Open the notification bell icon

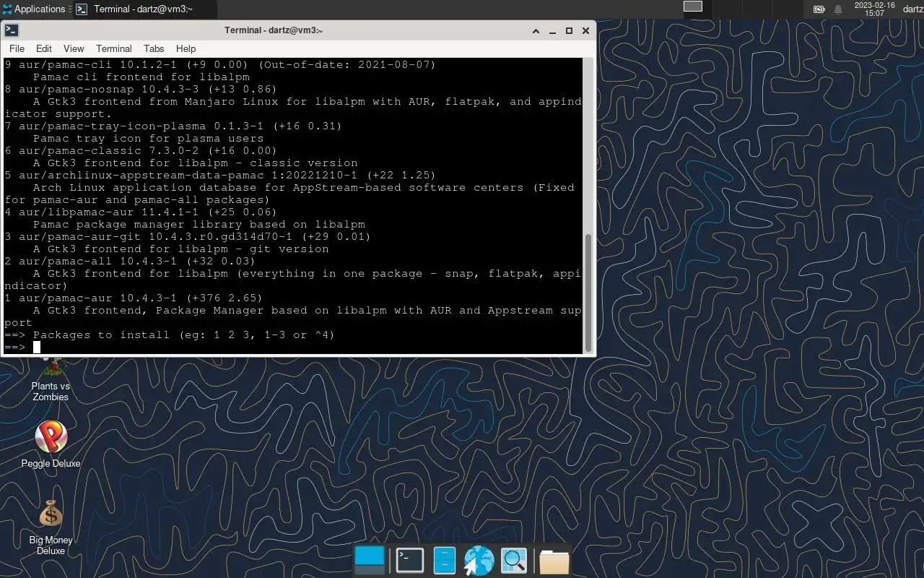click(x=838, y=9)
